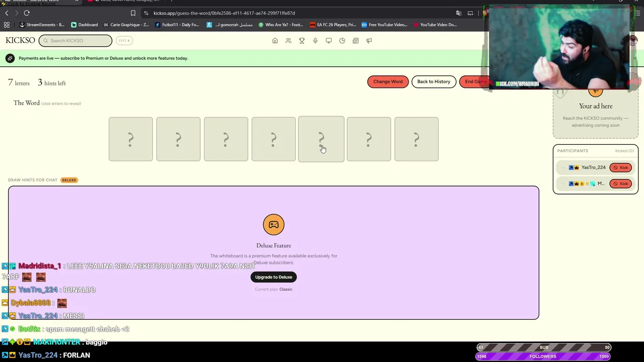Click the 'Current plan: Classic' text
Screen dimensions: 644x362
[x=274, y=289]
